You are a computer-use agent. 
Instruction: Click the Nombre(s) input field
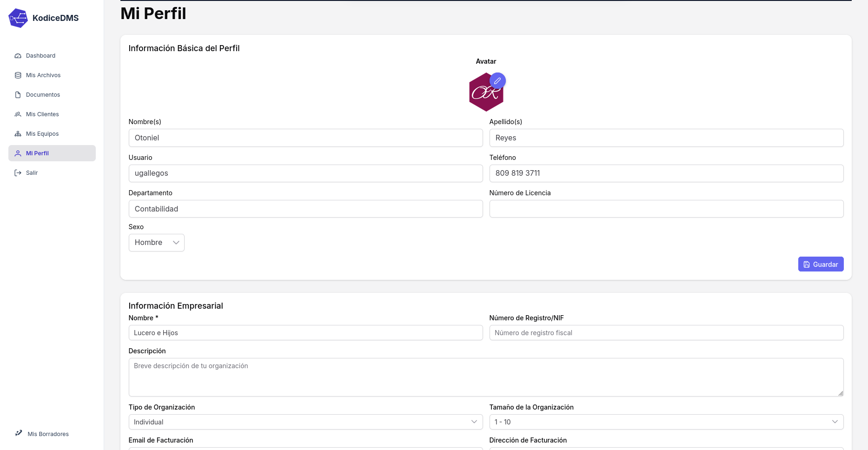(305, 138)
